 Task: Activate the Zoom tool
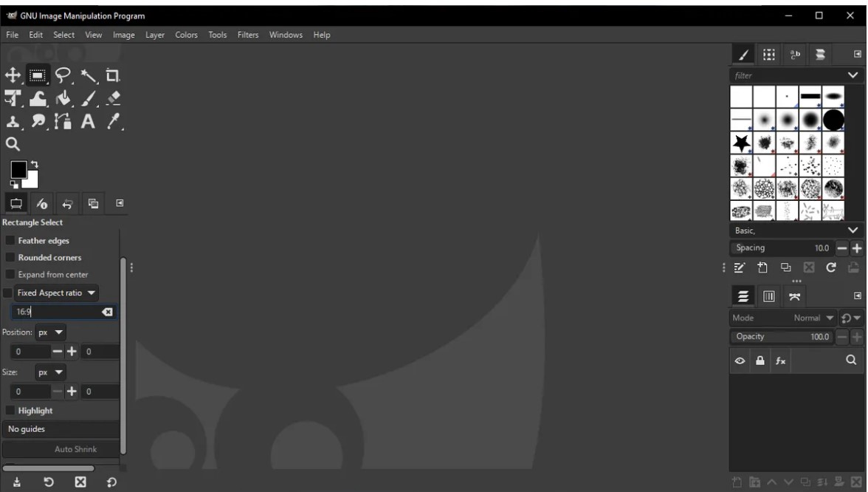coord(12,145)
